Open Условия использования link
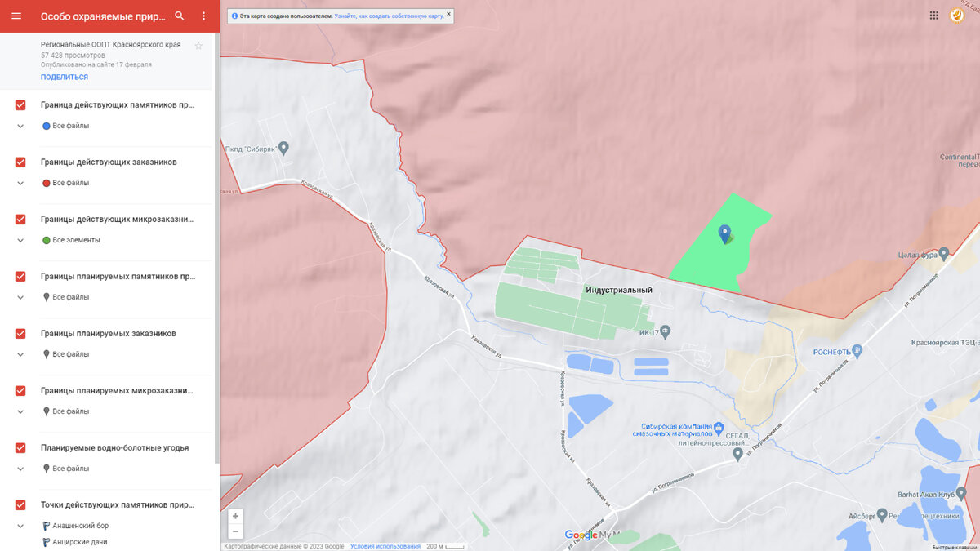Image resolution: width=980 pixels, height=551 pixels. [385, 546]
